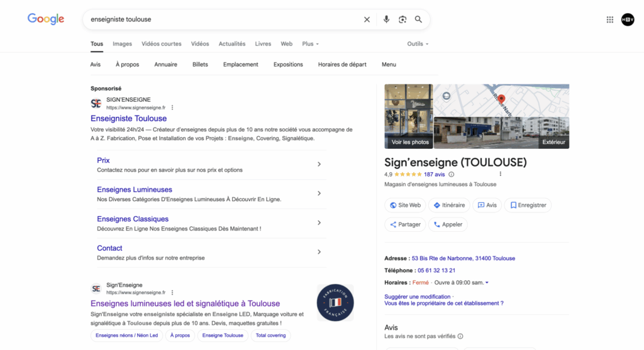Click the Partager button
This screenshot has width=644, height=350.
pos(405,224)
